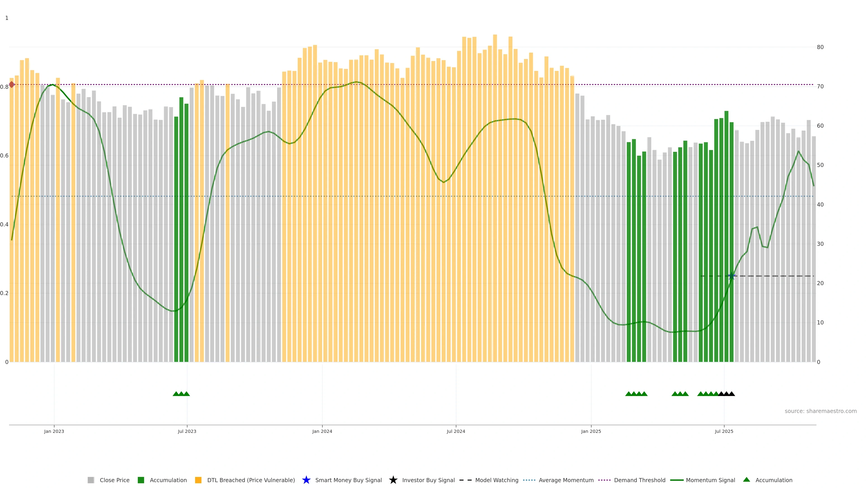This screenshot has width=868, height=488.
Task: Click the blue star marker on the chart
Action: click(x=731, y=276)
